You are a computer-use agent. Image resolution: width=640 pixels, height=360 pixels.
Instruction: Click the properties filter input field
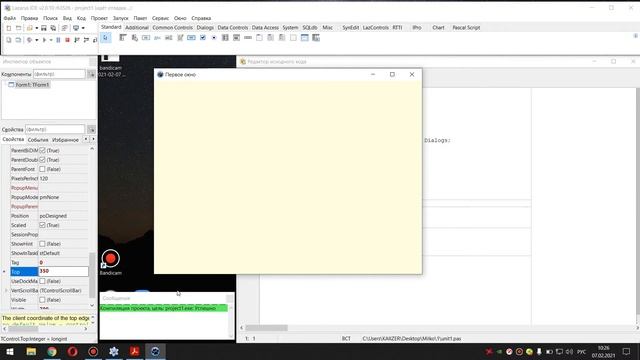click(x=55, y=129)
